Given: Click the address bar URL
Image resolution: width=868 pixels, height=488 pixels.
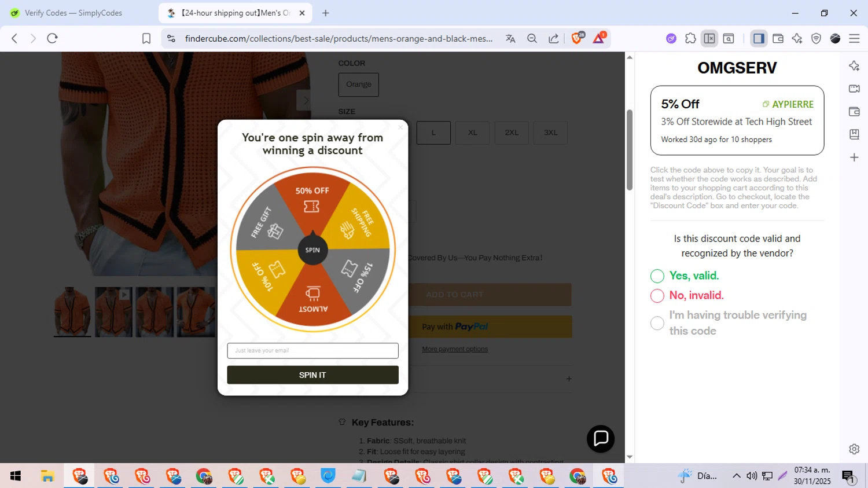Looking at the screenshot, I should (339, 38).
